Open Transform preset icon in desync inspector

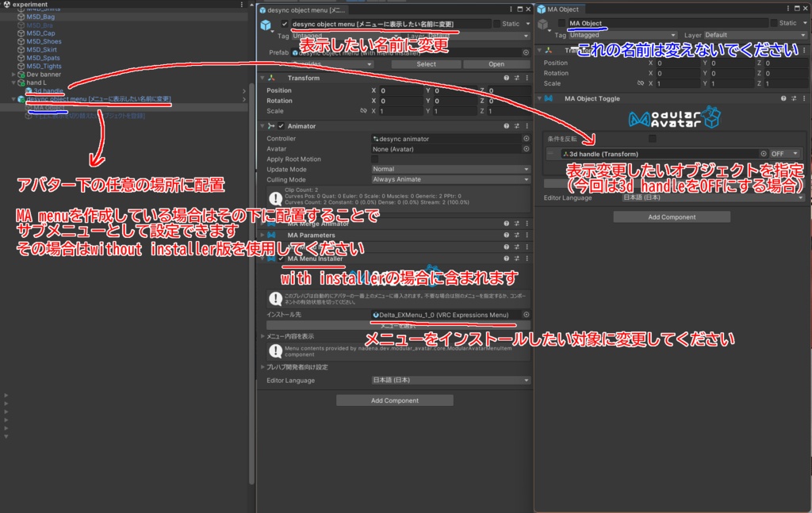(x=517, y=78)
